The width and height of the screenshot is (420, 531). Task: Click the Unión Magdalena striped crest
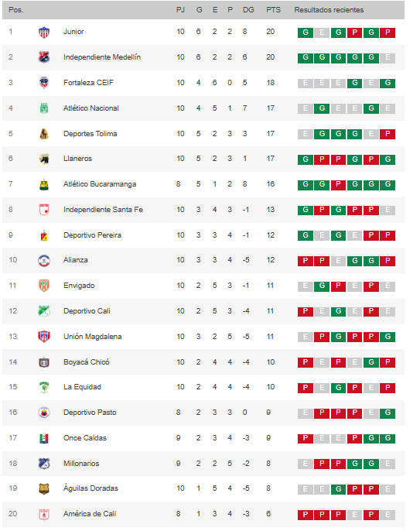[x=44, y=337]
